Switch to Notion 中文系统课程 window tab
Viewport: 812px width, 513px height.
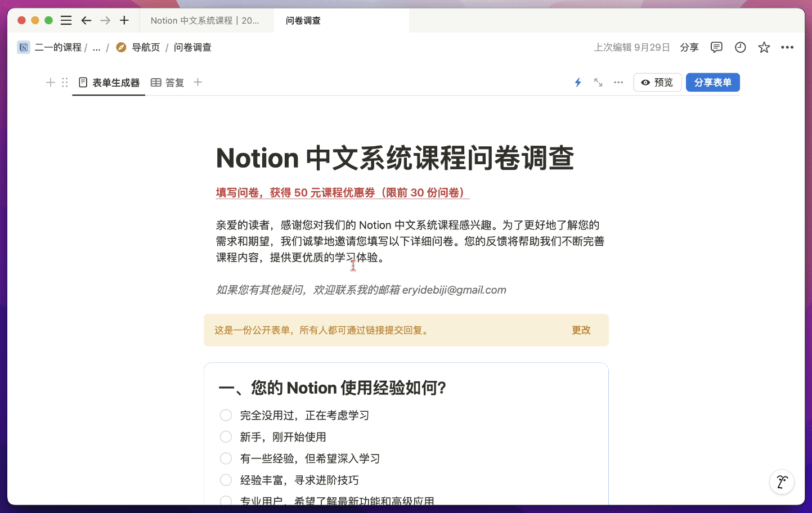(205, 20)
